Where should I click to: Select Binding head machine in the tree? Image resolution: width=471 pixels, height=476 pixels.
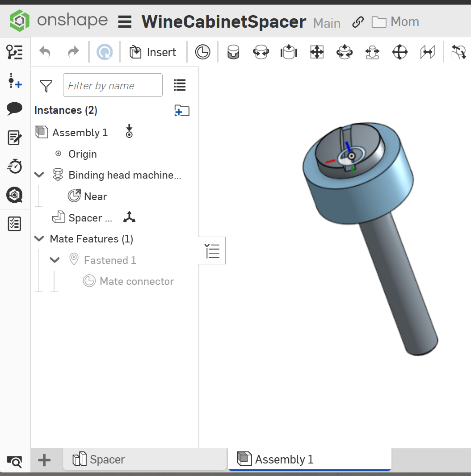pyautogui.click(x=125, y=175)
